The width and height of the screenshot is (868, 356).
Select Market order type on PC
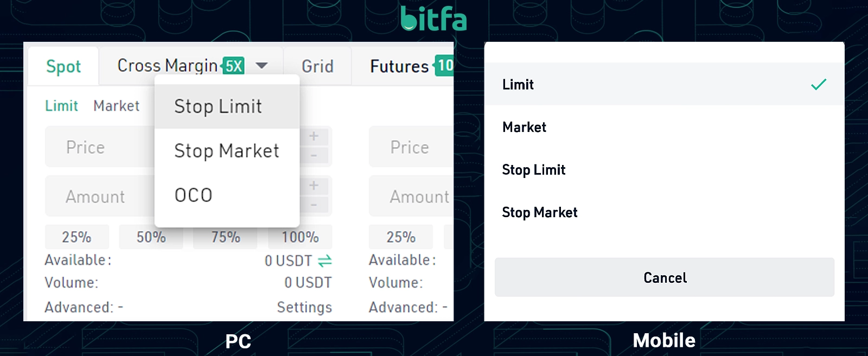[x=116, y=106]
